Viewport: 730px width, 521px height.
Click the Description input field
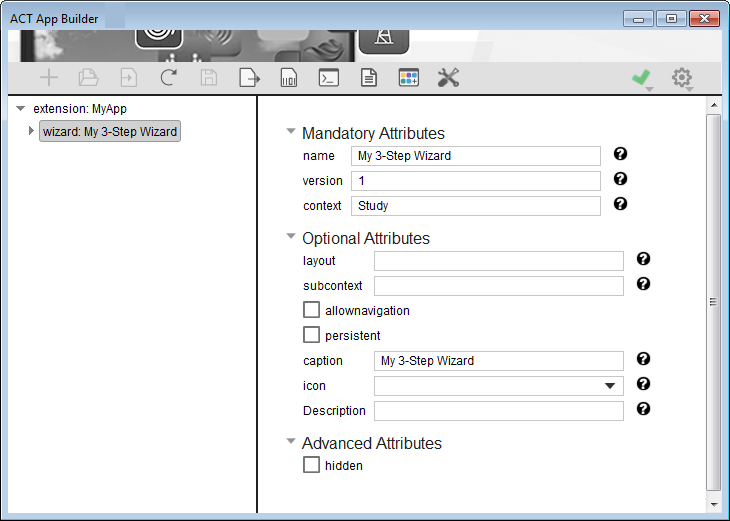coord(499,411)
